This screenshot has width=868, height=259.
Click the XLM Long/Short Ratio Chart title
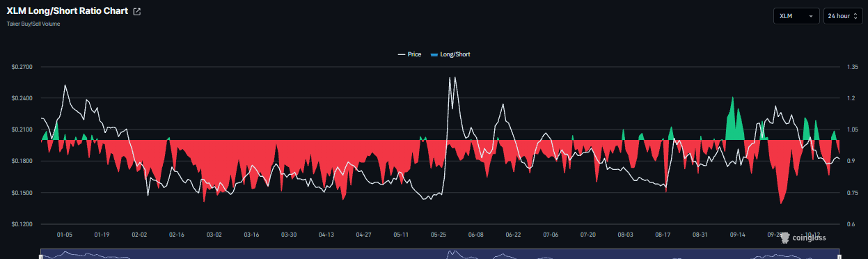(x=68, y=11)
